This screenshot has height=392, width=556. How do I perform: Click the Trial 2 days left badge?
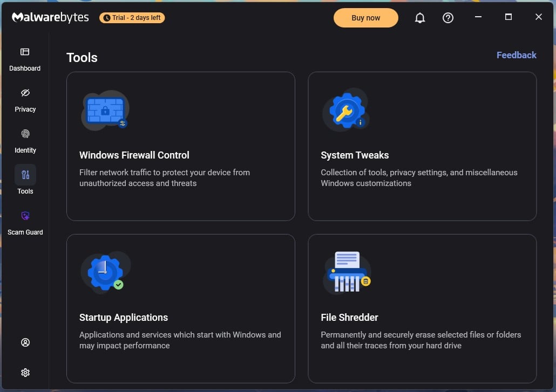tap(132, 18)
